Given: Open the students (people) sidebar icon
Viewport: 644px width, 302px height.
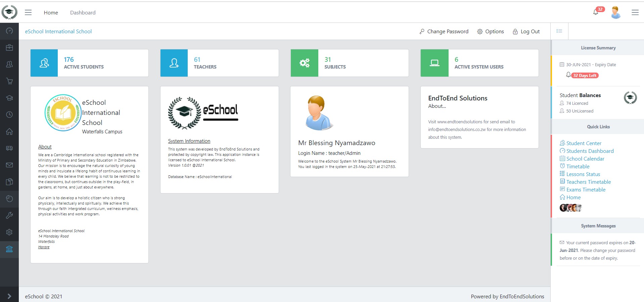Looking at the screenshot, I should [x=9, y=64].
